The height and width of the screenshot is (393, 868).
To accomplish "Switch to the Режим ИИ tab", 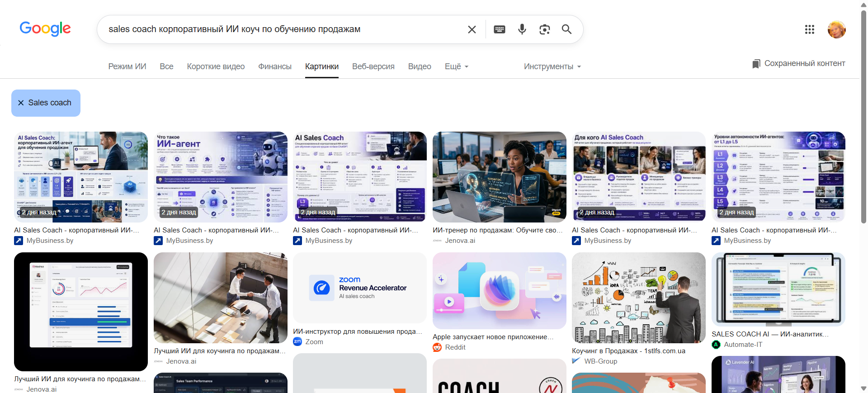I will pyautogui.click(x=127, y=66).
